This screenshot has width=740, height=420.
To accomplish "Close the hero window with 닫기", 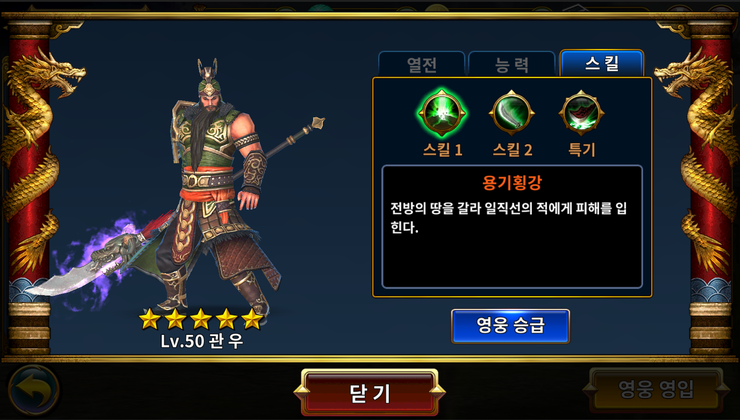I will pos(370,393).
